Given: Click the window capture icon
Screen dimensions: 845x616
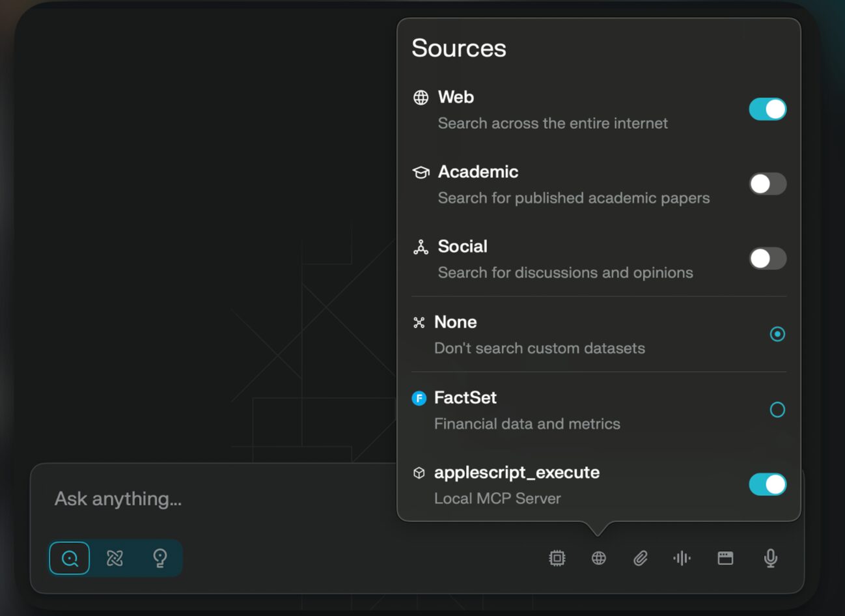Looking at the screenshot, I should 725,558.
